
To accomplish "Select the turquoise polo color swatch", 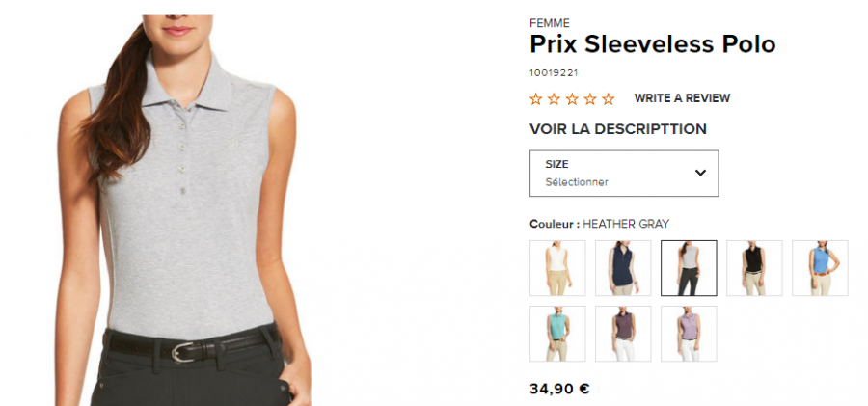I will (557, 334).
